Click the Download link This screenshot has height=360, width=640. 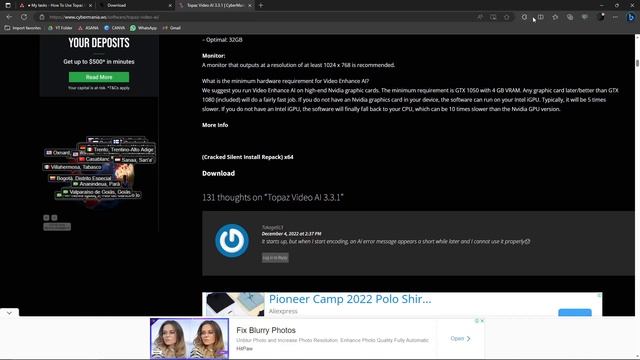tap(218, 173)
